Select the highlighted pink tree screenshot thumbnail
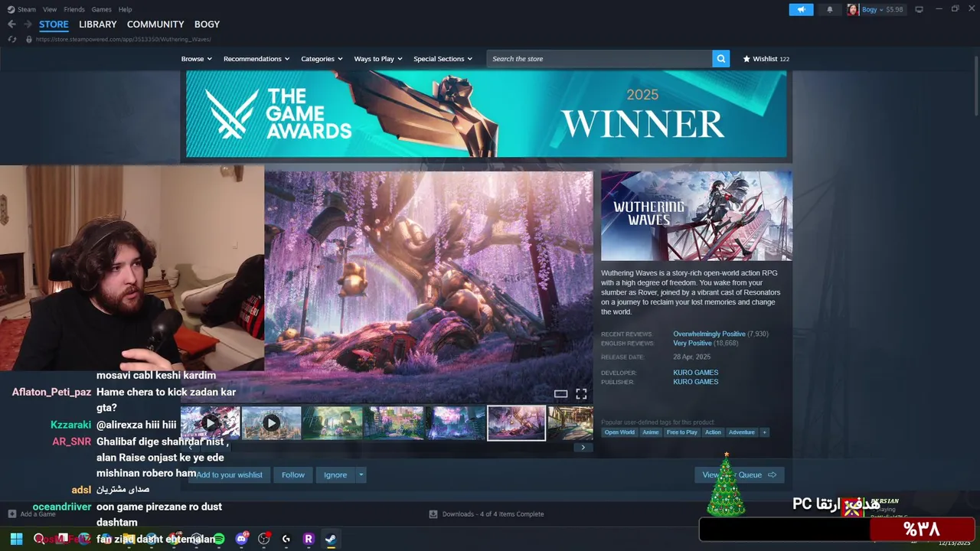980x551 pixels. point(516,423)
